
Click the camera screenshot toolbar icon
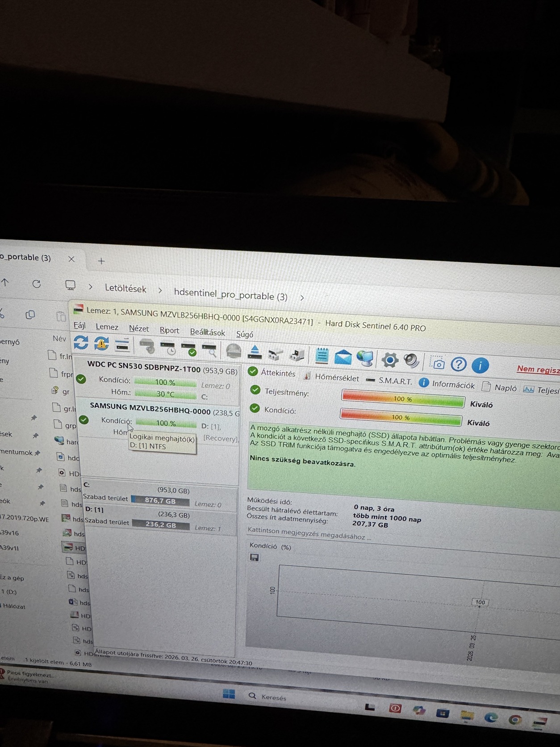pyautogui.click(x=438, y=363)
